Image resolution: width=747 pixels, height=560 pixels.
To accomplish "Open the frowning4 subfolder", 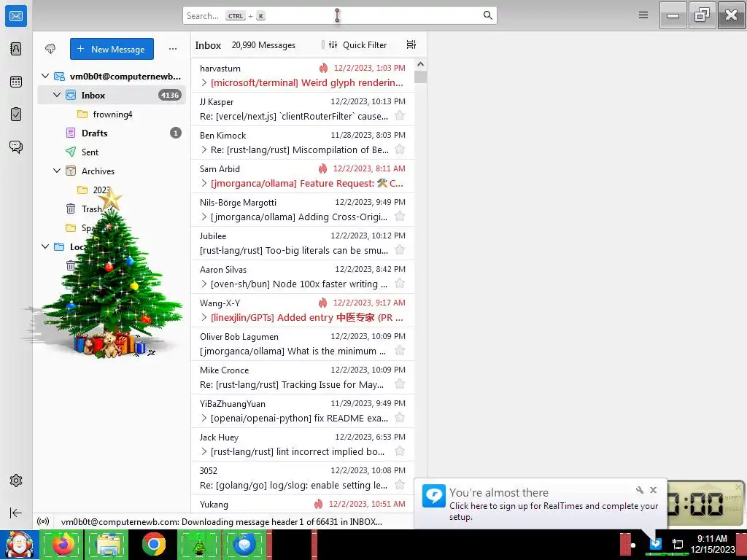I will click(112, 114).
